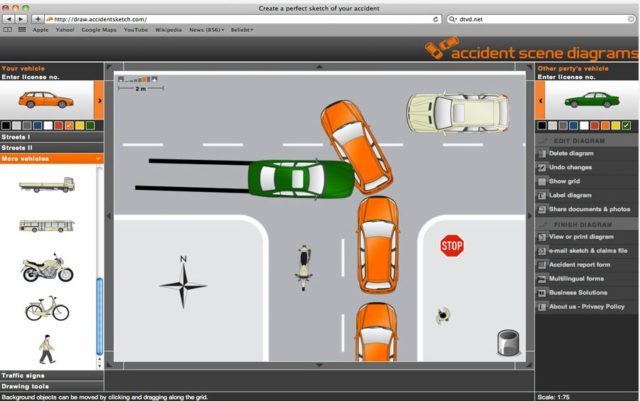This screenshot has height=401, width=640.
Task: Open the Streets II section
Action: pos(51,148)
